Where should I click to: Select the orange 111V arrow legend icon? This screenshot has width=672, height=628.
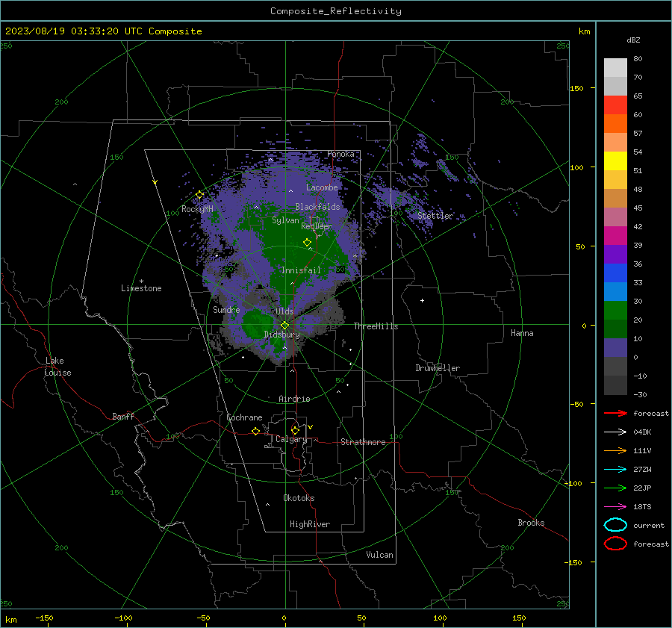point(615,450)
